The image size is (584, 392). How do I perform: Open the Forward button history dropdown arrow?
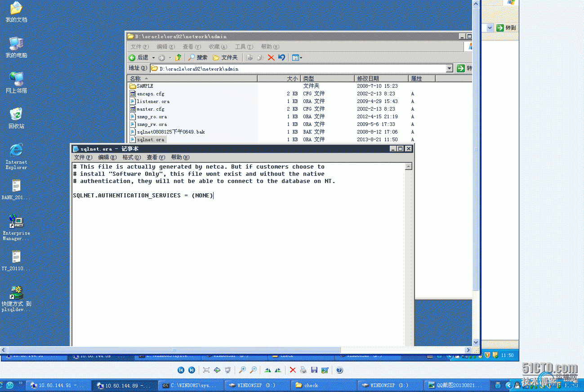click(170, 58)
